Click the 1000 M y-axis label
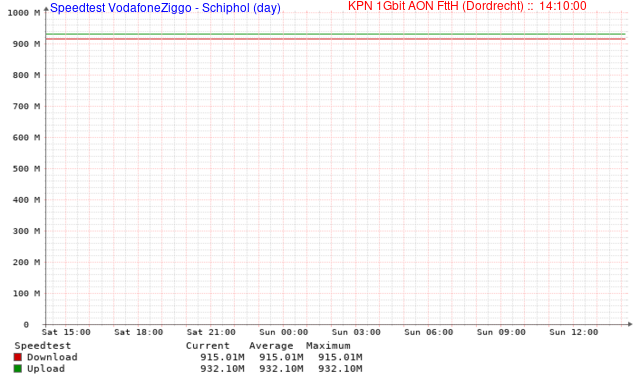 tap(24, 13)
